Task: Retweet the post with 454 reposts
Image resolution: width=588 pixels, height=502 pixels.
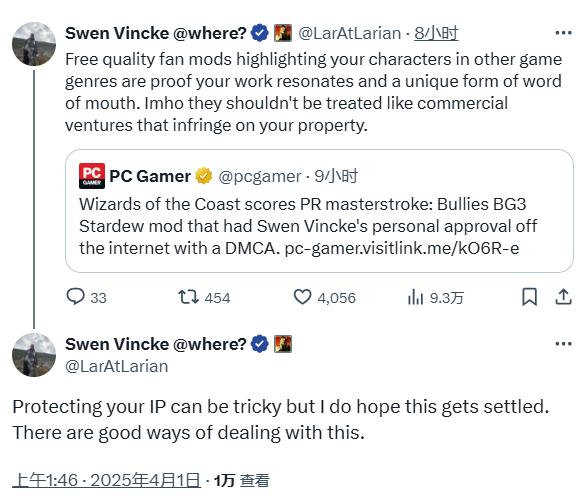Action: 188,297
